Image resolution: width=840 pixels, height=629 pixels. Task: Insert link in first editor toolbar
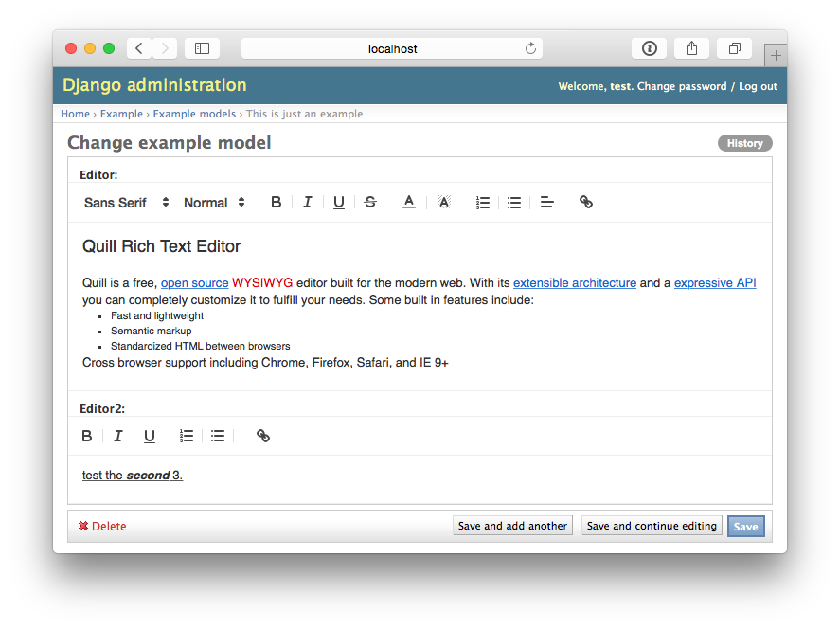point(586,202)
